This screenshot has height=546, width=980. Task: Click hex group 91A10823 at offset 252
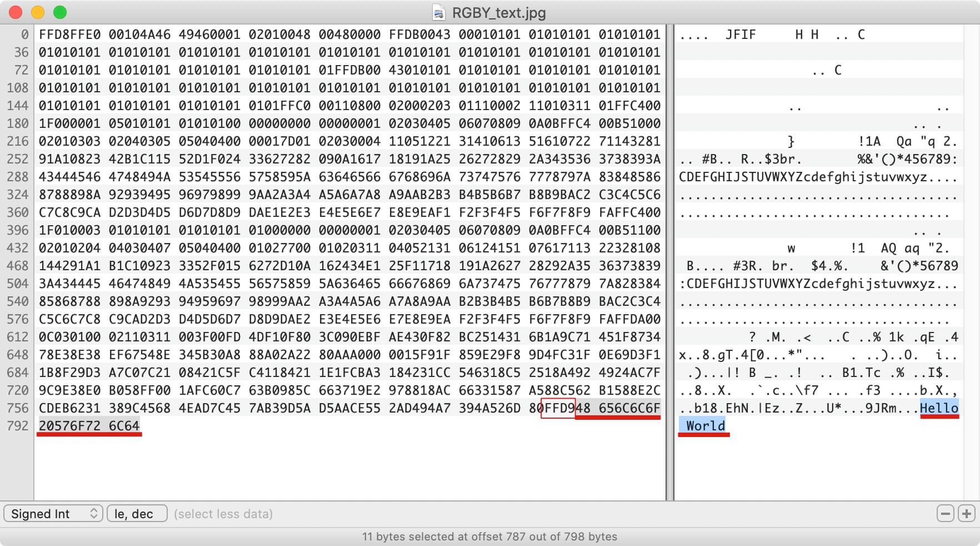coord(70,159)
